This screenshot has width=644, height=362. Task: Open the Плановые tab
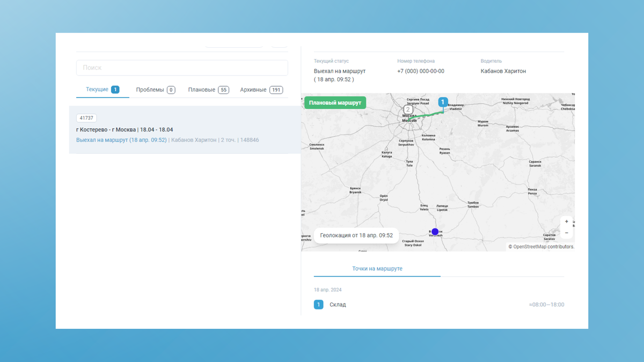coord(208,90)
